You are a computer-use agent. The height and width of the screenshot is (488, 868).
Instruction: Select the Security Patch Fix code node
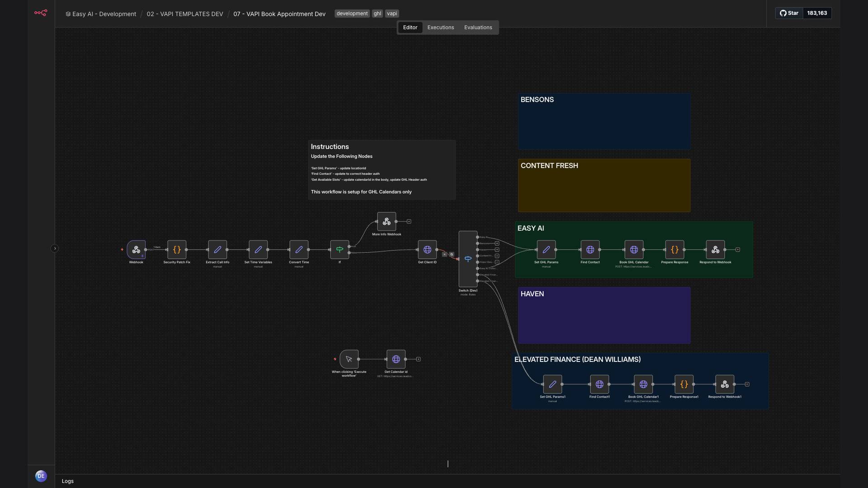tap(177, 249)
